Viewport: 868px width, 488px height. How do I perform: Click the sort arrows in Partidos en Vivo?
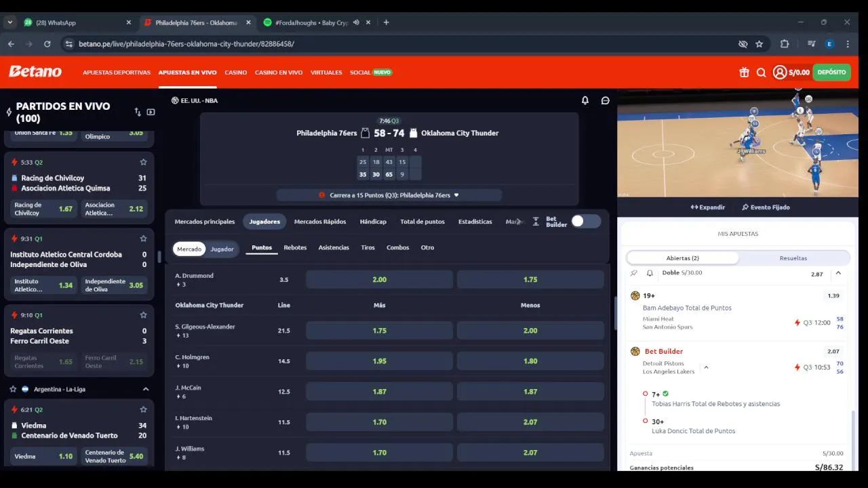[x=138, y=112]
